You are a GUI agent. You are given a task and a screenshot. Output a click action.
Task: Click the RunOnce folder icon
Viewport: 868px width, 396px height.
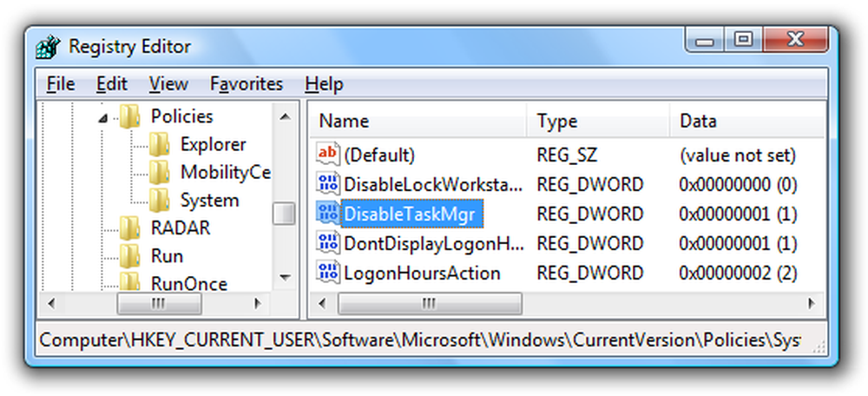(131, 282)
